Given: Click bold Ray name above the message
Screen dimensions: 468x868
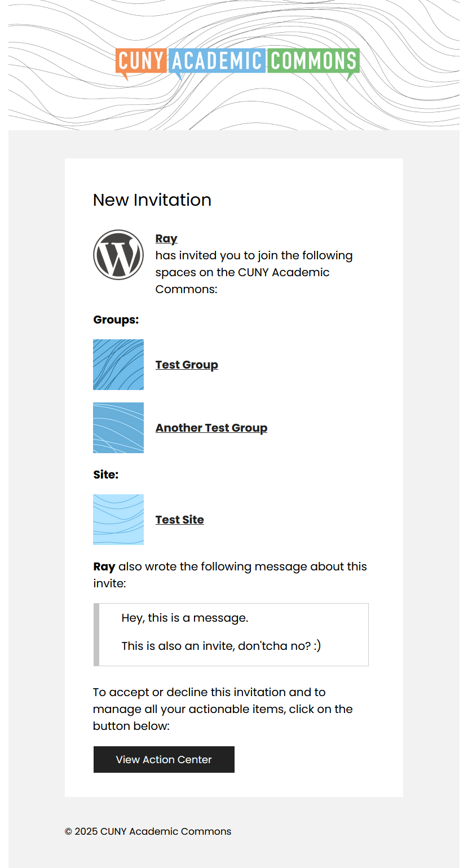Looking at the screenshot, I should click(x=104, y=567).
